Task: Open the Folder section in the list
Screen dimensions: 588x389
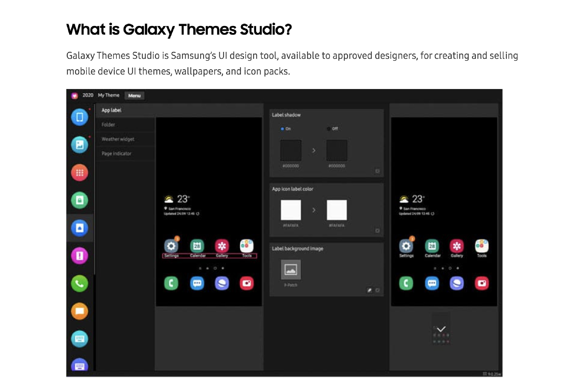Action: (108, 125)
